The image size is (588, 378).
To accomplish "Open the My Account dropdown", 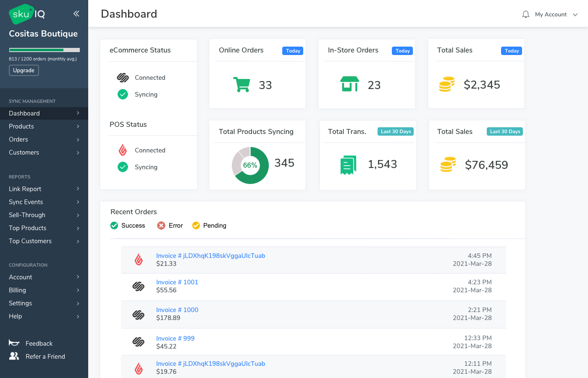I will [556, 14].
